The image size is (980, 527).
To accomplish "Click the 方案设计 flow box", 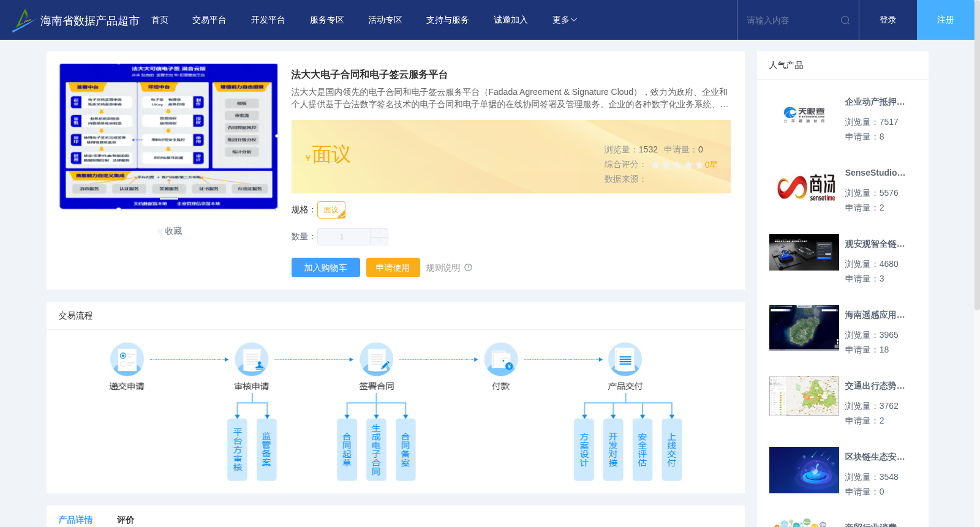I will (584, 449).
